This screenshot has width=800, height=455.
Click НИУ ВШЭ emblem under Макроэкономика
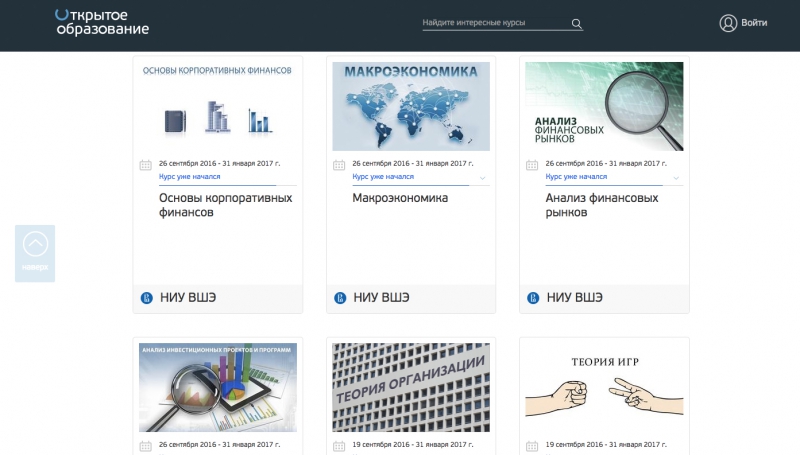coord(339,298)
